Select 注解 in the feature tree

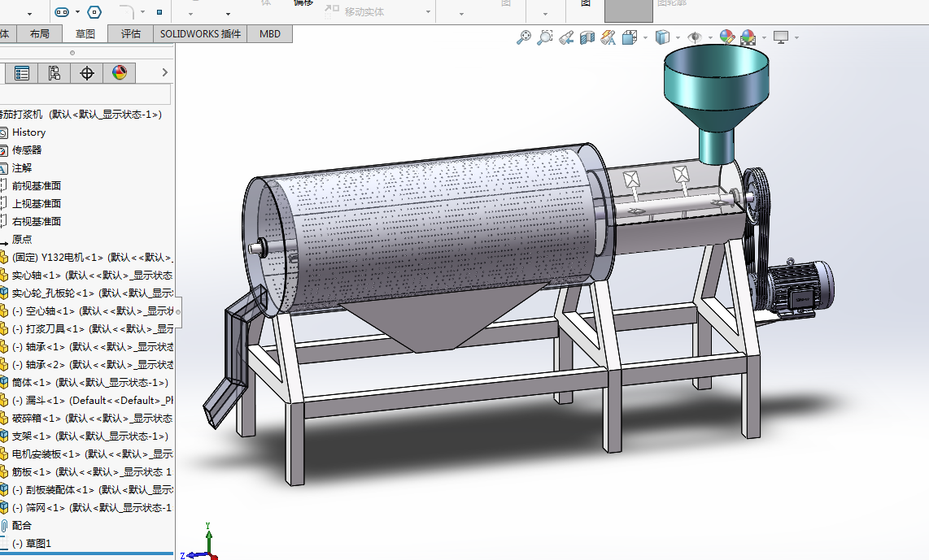click(x=22, y=168)
